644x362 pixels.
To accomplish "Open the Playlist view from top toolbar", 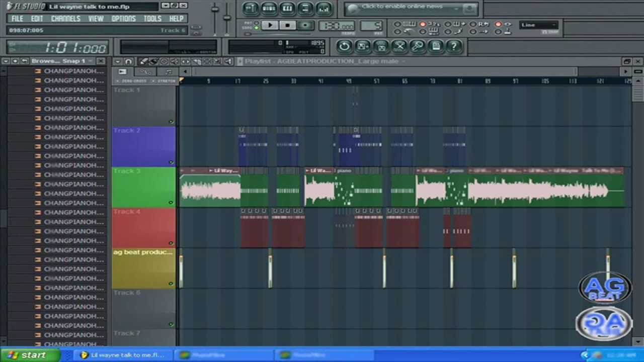I will click(251, 8).
